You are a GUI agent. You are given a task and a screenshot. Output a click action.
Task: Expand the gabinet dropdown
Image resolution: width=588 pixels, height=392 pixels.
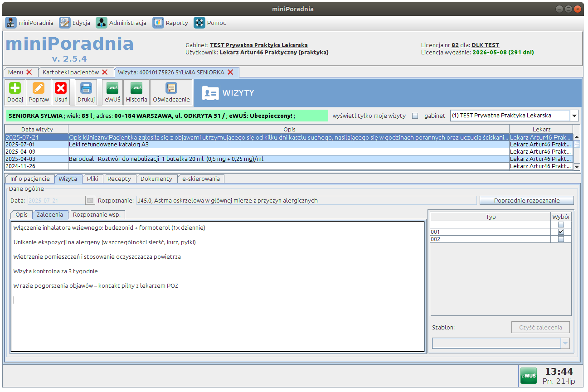[x=574, y=116]
